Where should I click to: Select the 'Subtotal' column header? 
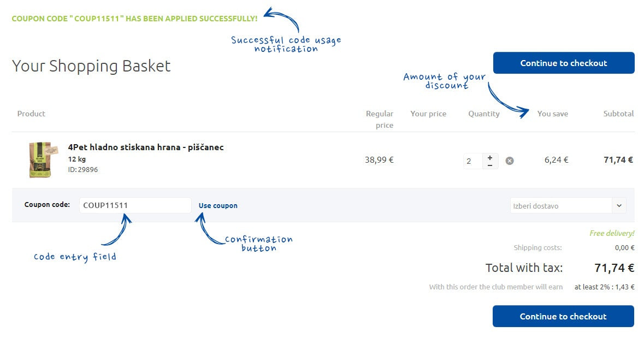[x=618, y=114]
